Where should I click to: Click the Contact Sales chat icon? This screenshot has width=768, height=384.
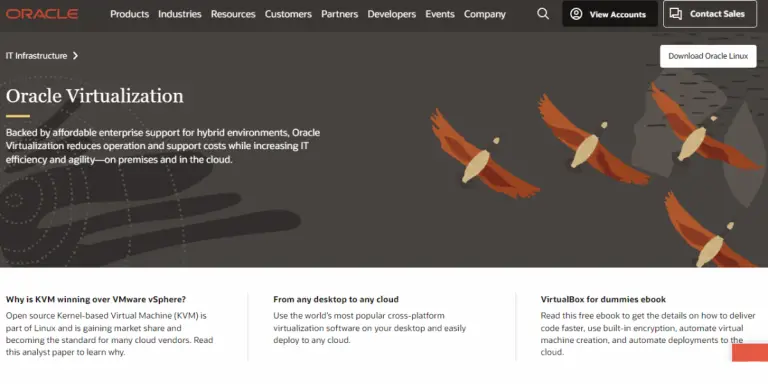[676, 14]
